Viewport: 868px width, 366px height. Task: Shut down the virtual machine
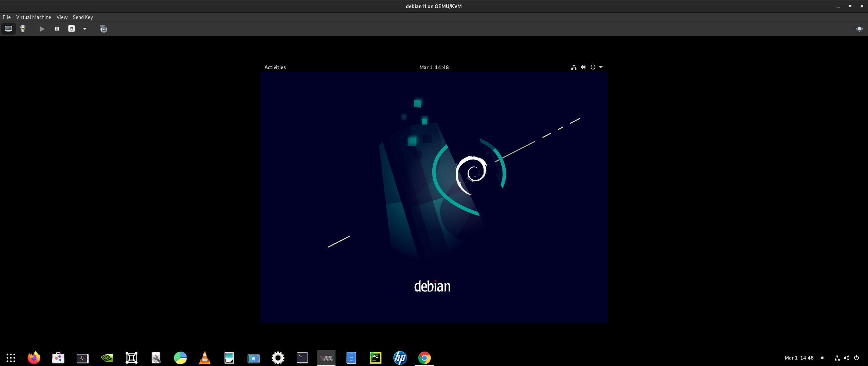(x=72, y=29)
